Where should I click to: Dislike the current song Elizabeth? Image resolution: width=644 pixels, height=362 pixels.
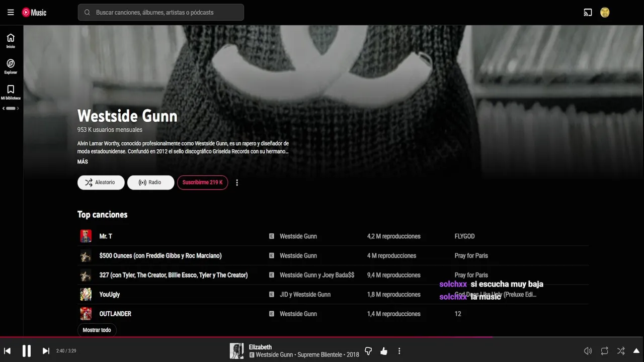[x=368, y=351]
